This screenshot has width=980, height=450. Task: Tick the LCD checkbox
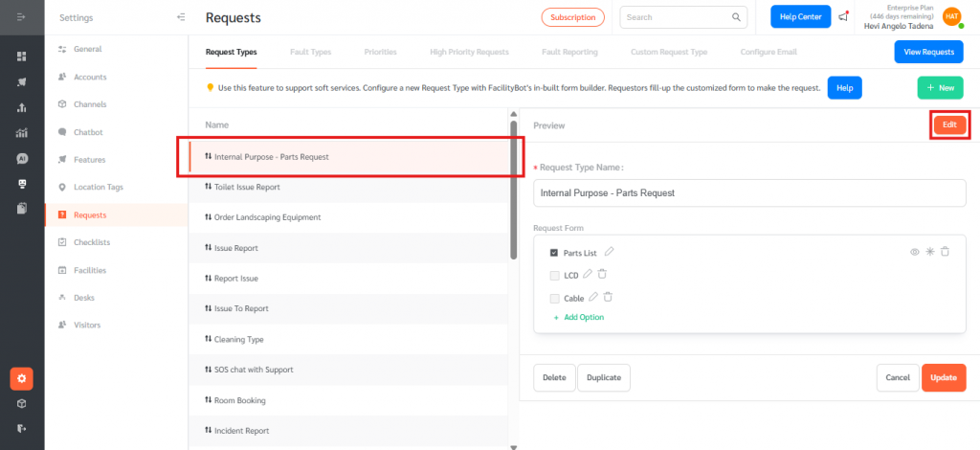pos(554,276)
